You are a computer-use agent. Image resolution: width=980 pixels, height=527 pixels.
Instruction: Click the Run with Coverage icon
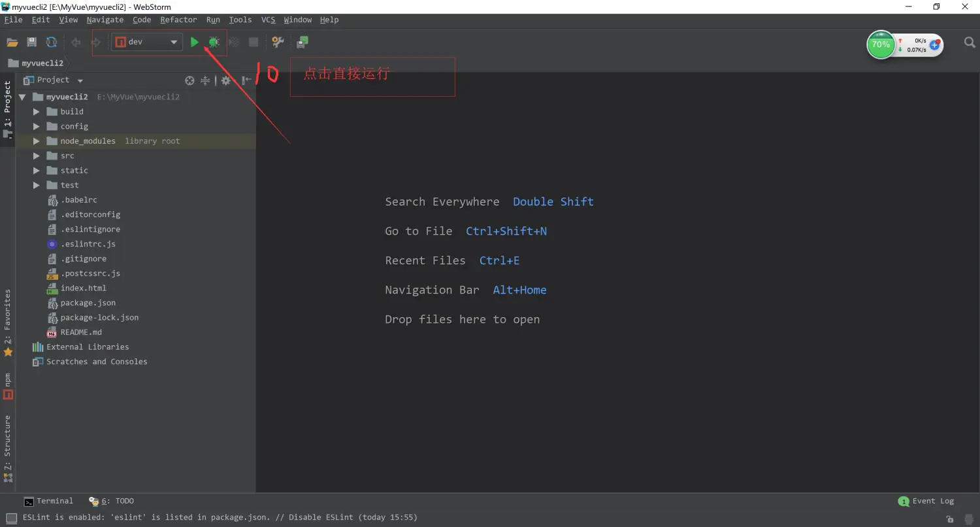(x=233, y=42)
